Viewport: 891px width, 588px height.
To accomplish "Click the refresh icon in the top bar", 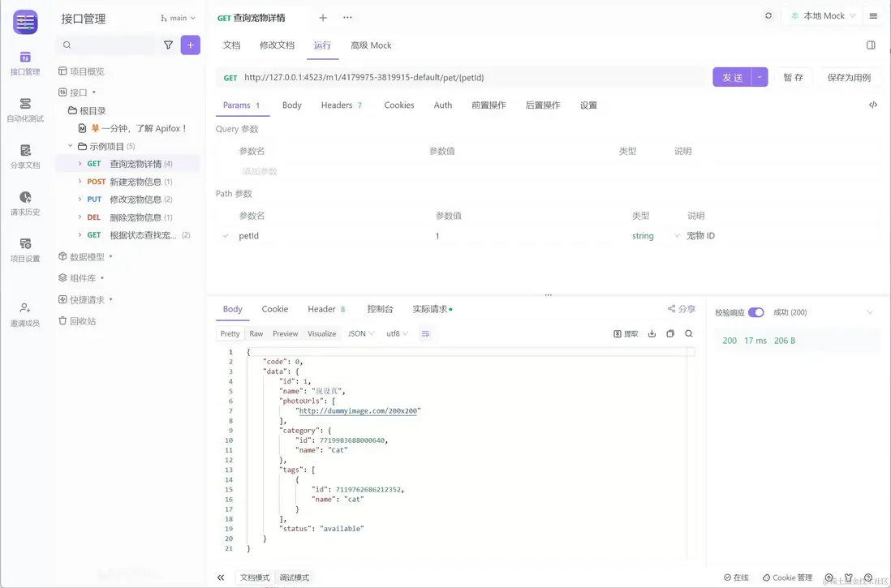I will [768, 16].
